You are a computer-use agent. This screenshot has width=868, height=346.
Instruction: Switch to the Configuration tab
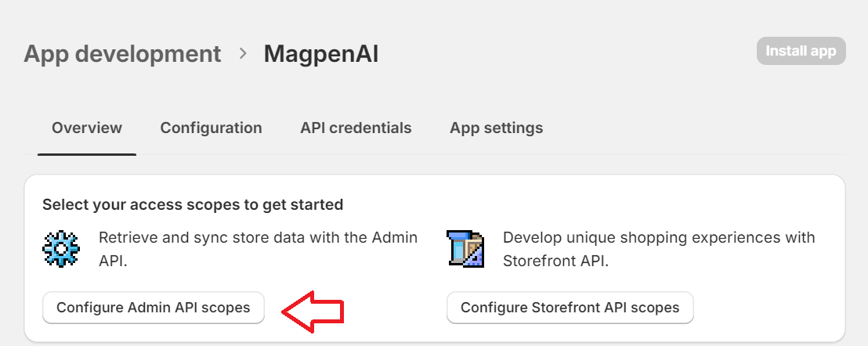tap(211, 128)
